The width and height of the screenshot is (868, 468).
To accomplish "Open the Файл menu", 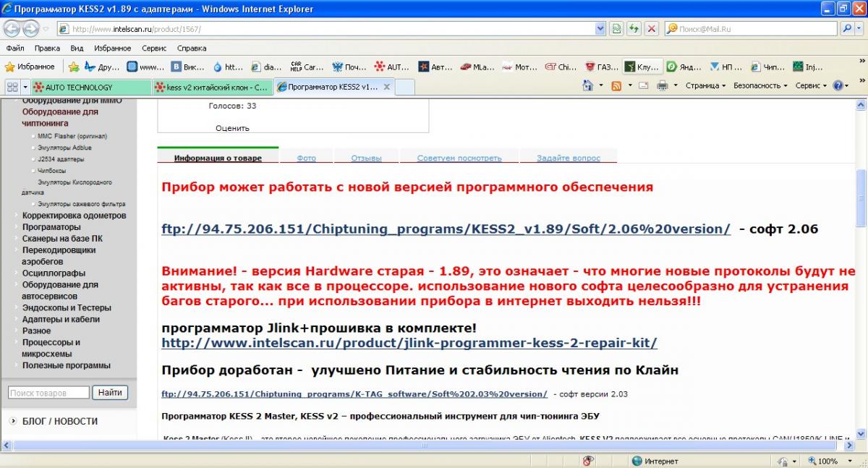I will point(15,48).
